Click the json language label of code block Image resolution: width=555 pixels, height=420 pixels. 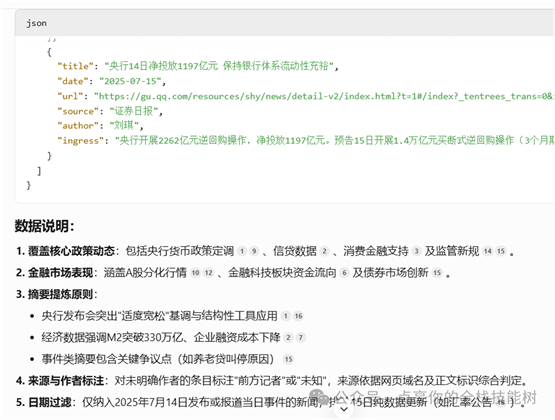coord(36,23)
